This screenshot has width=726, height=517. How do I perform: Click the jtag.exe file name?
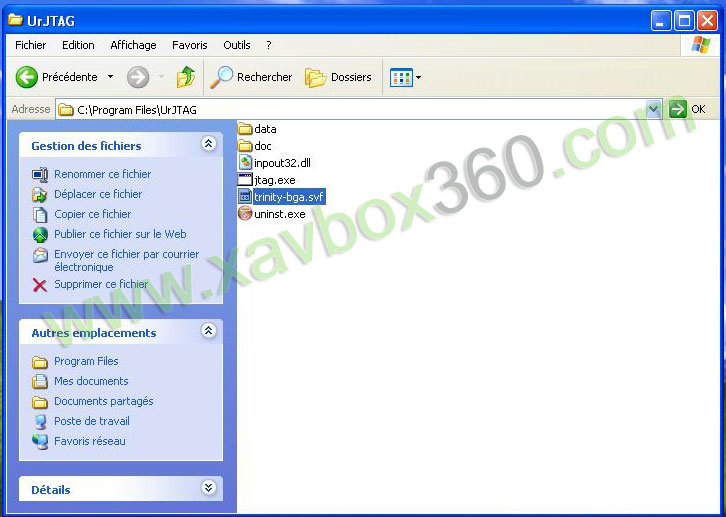[275, 180]
